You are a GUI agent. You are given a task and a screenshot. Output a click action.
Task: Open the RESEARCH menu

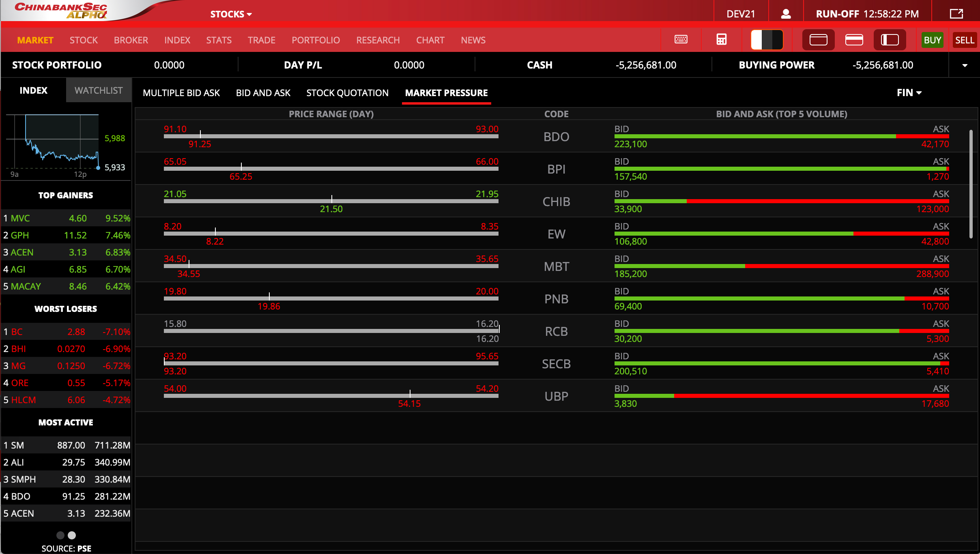point(378,40)
